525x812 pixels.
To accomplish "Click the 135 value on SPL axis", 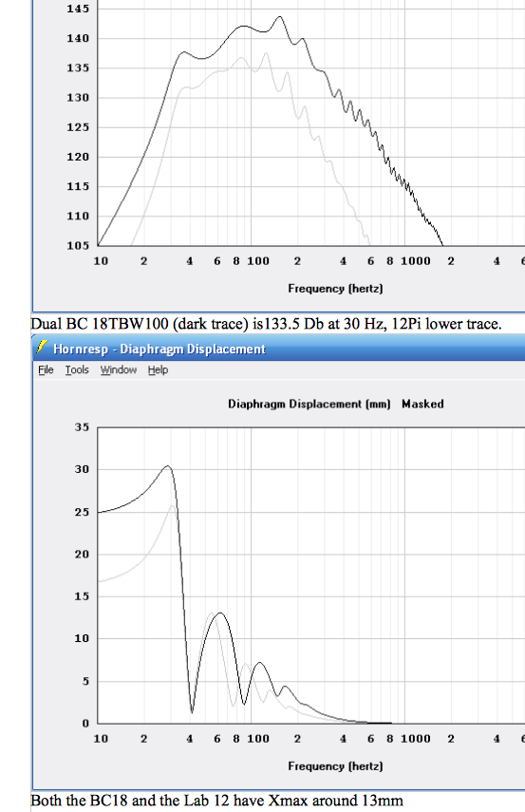I will [78, 67].
